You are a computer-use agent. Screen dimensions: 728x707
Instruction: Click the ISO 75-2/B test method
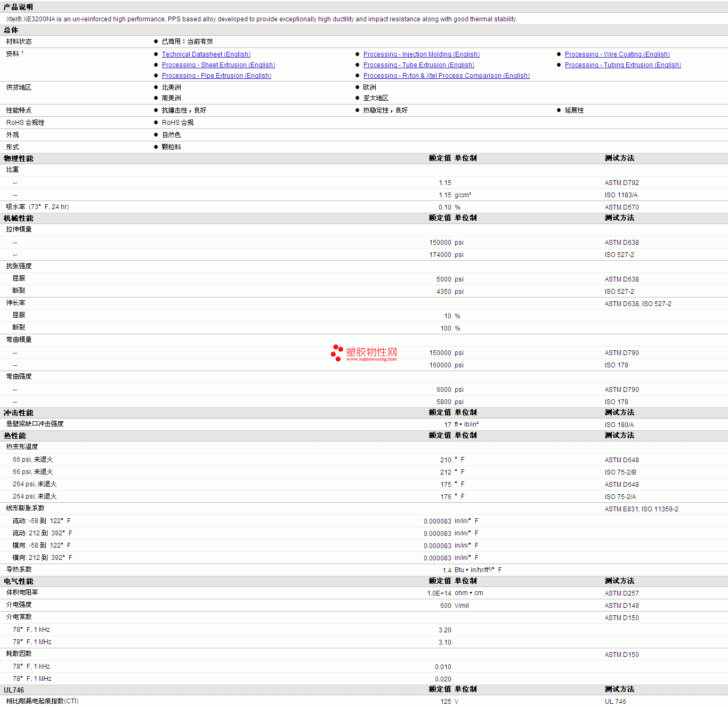point(621,472)
